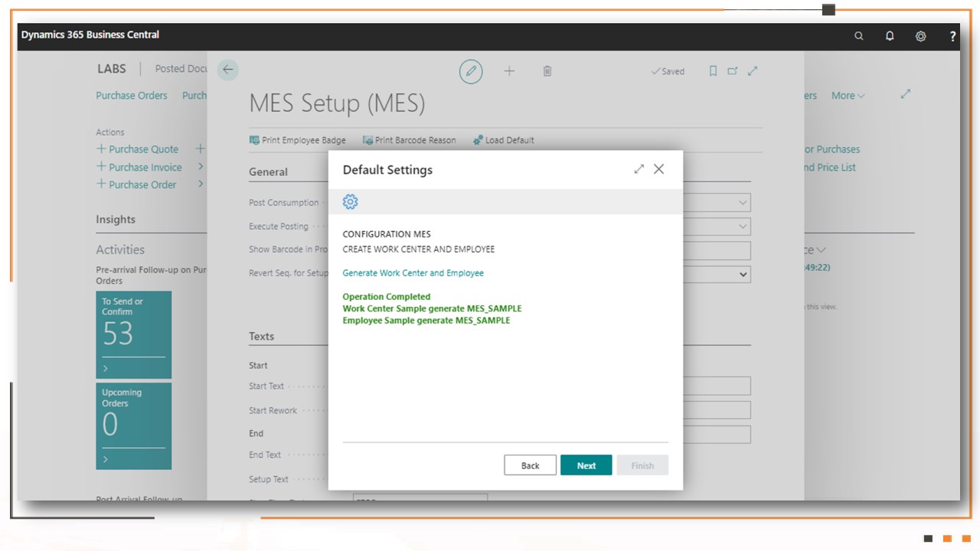Click Show Barcode field input
This screenshot has height=551, width=980.
716,250
